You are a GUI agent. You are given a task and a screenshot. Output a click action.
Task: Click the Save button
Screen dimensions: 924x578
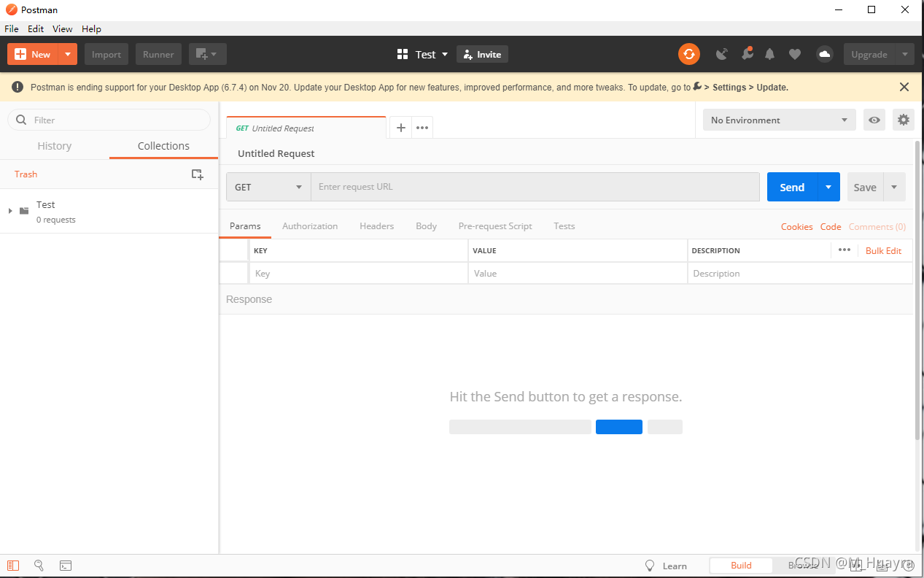click(x=865, y=187)
